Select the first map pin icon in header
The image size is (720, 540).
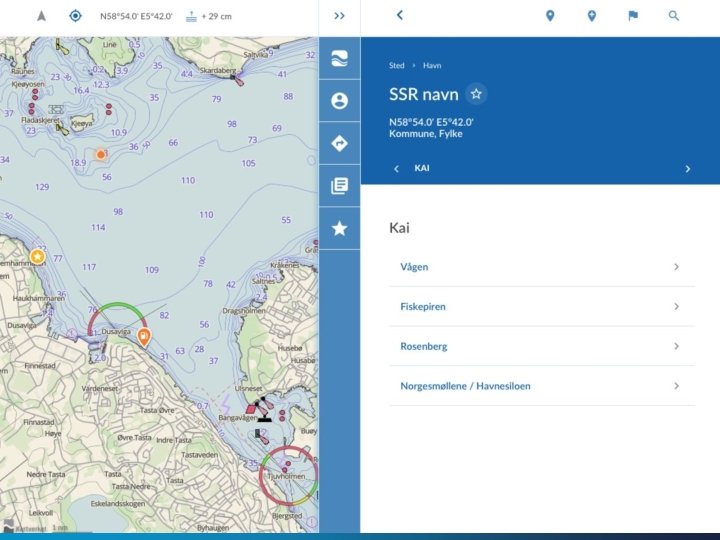[550, 16]
